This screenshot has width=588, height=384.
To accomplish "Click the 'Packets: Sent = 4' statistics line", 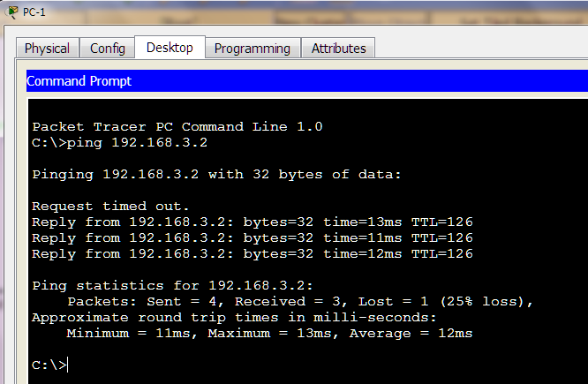I will tap(300, 302).
